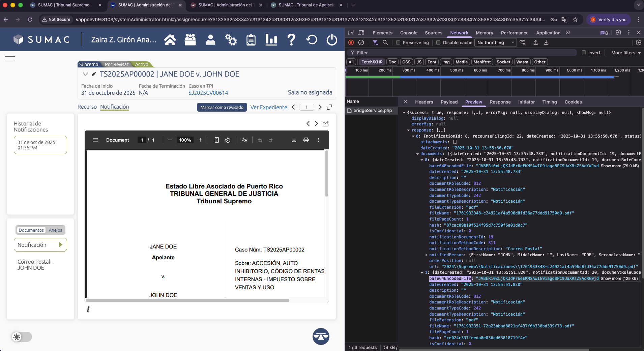Check the Disable cache option
Image resolution: width=644 pixels, height=351 pixels.
coord(438,42)
